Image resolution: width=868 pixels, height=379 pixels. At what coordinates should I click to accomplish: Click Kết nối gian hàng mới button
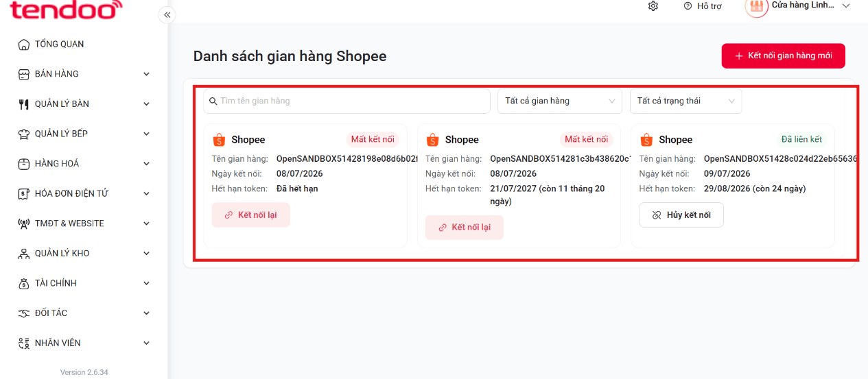click(x=783, y=56)
